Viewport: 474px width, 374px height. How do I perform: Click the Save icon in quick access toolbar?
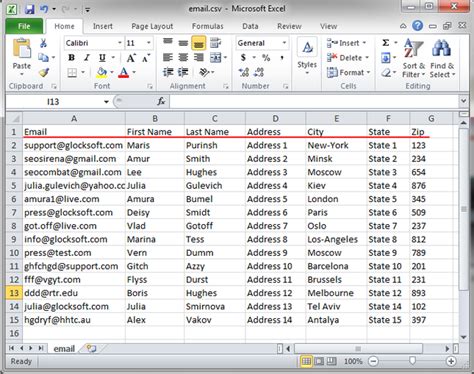(x=29, y=9)
